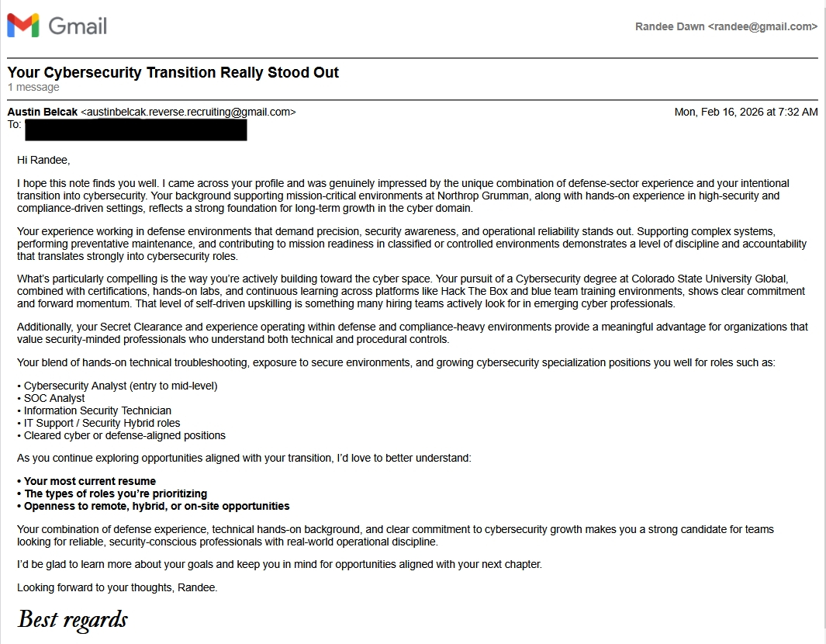Viewport: 826px width, 644px height.
Task: Click the Gmail M logo icon
Action: click(x=22, y=26)
